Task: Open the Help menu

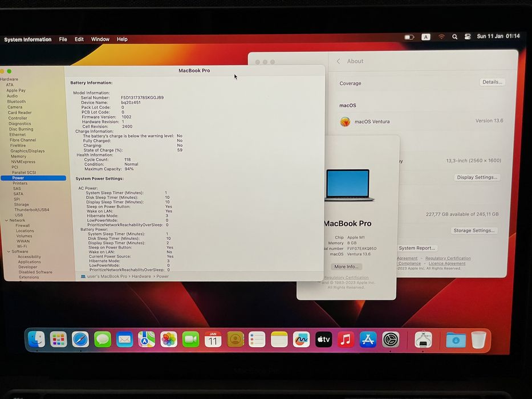Action: click(x=122, y=39)
